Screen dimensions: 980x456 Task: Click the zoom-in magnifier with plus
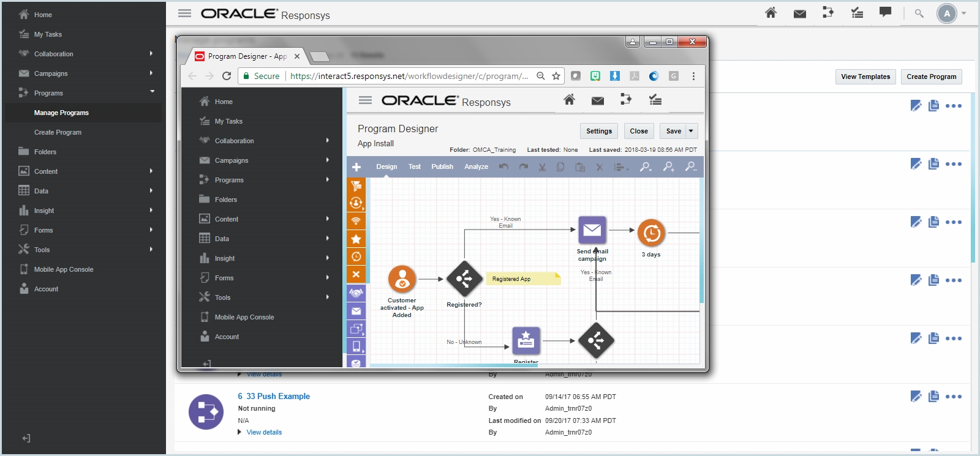[668, 166]
